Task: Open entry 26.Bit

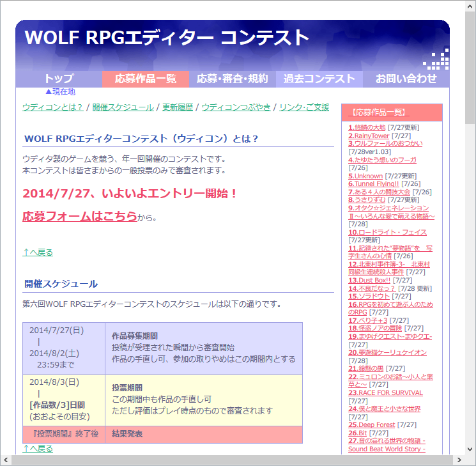Action: pyautogui.click(x=358, y=433)
